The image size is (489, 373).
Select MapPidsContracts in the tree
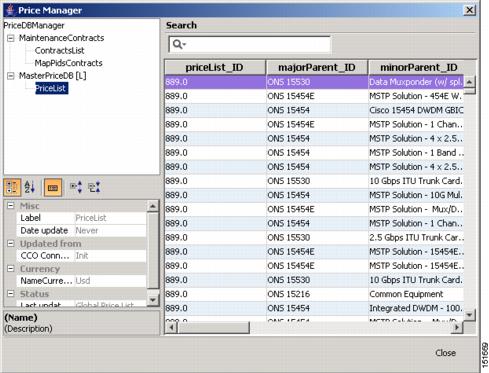pyautogui.click(x=68, y=63)
